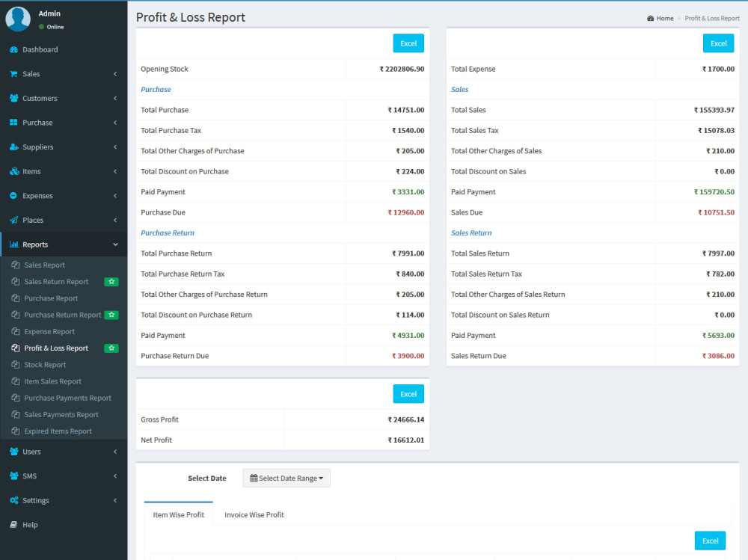Click the Opening Stock value 2202806.90
Screen dimensions: 748x560
pyautogui.click(x=402, y=70)
